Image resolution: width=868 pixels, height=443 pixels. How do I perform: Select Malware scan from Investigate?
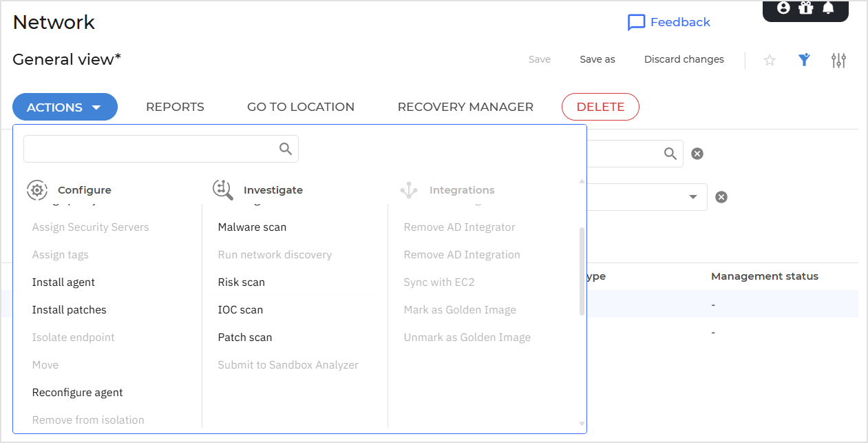click(252, 227)
